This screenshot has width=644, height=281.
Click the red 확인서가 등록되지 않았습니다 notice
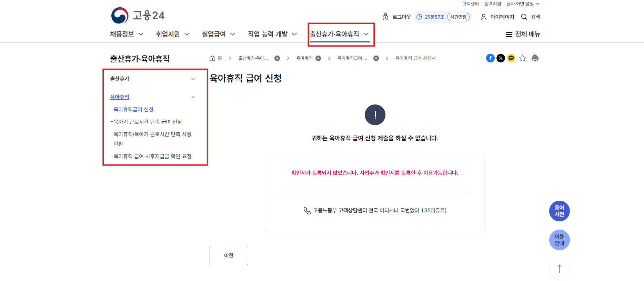(x=375, y=173)
